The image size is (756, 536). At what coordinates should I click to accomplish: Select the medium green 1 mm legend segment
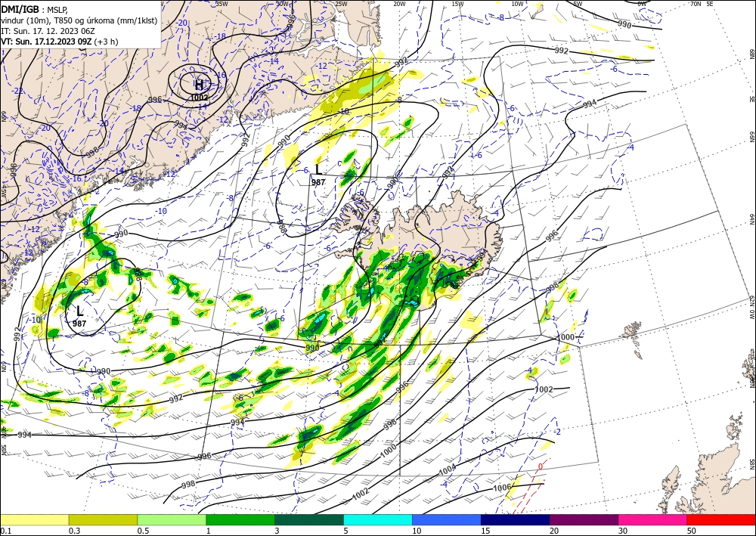240,519
